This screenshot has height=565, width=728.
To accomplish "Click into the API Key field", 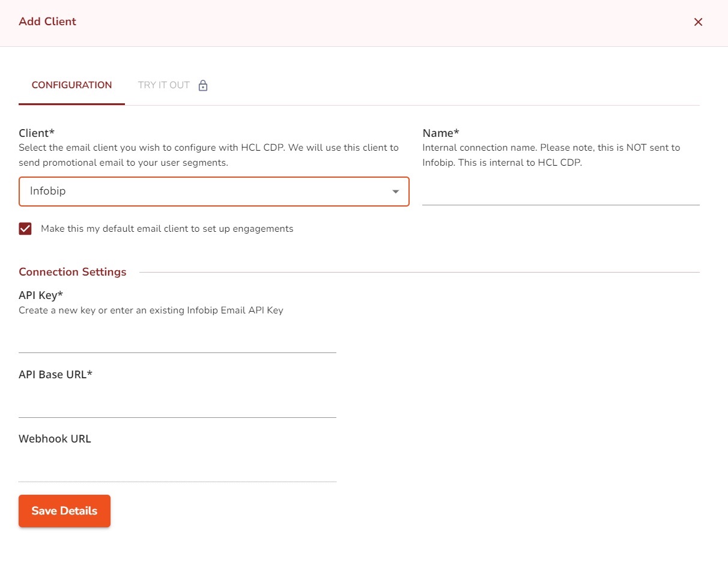I will [177, 340].
